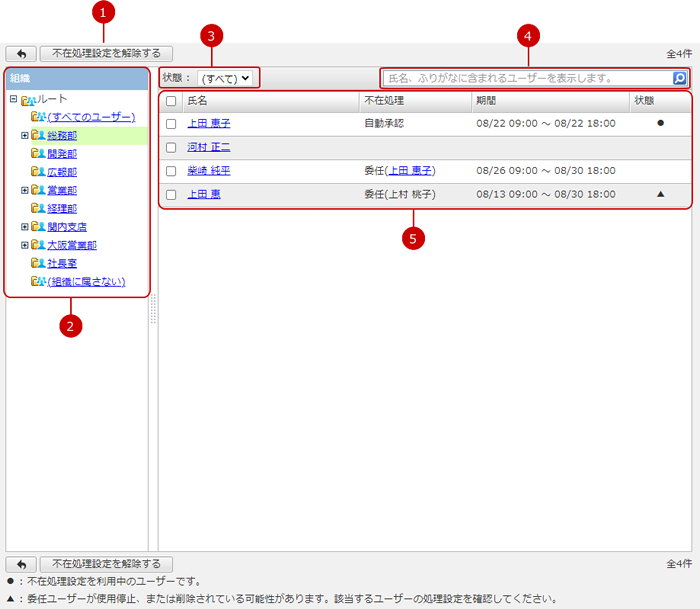Click the top back arrow button
The height and width of the screenshot is (609, 700).
pos(21,54)
